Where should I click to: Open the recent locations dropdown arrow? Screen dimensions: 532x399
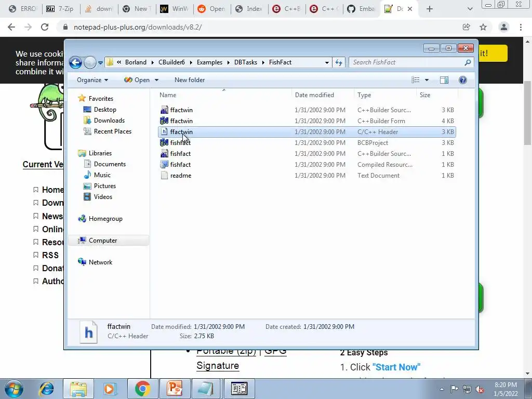point(100,63)
